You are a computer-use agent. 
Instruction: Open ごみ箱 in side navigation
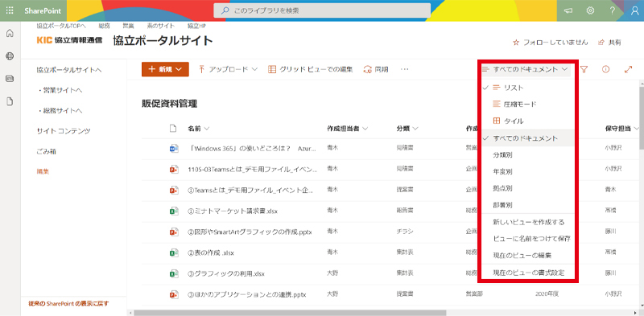pyautogui.click(x=47, y=151)
